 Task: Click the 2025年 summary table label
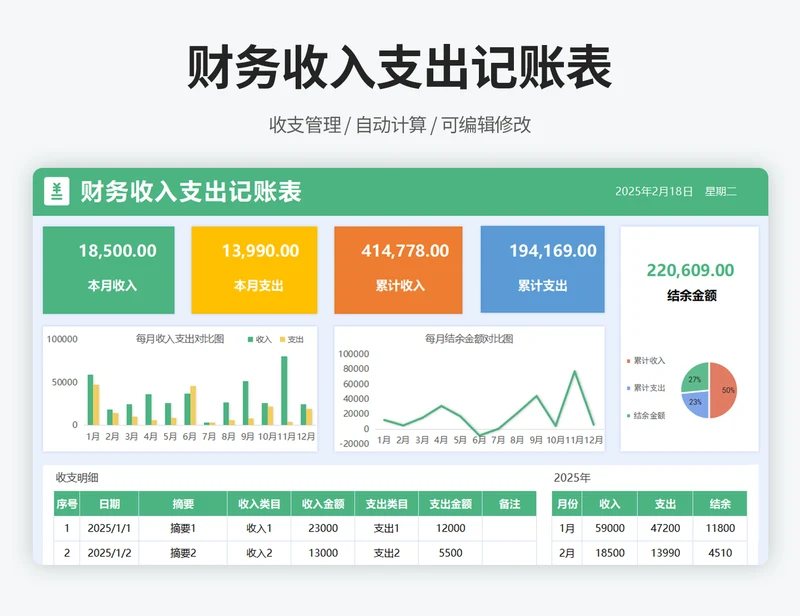(572, 478)
